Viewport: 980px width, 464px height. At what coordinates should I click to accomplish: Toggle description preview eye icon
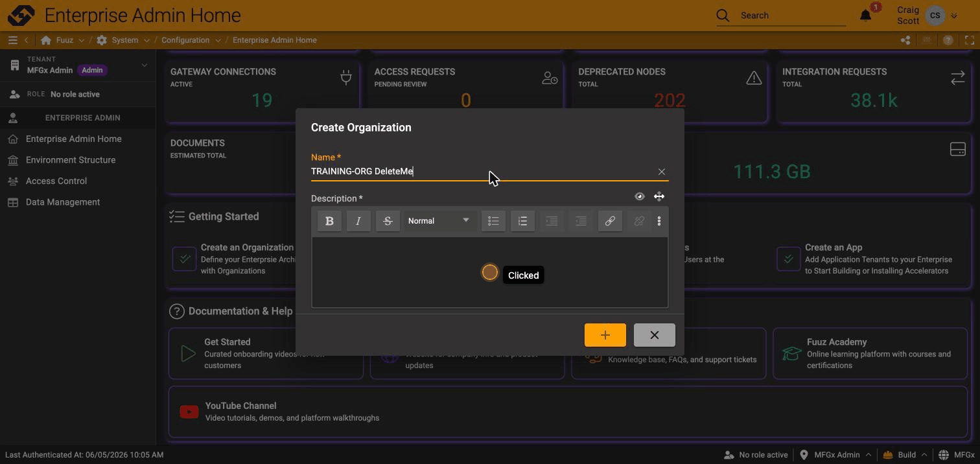[640, 196]
